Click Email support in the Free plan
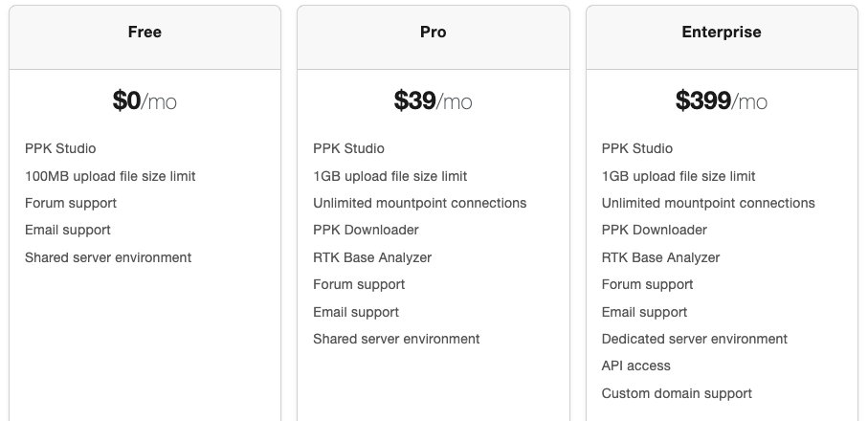Screen dimensions: 868x421 coord(68,230)
